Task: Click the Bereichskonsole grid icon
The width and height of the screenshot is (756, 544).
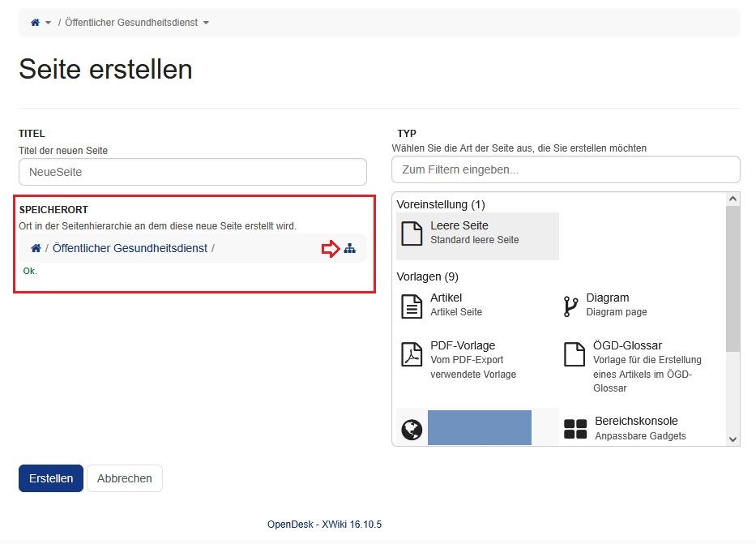Action: click(574, 430)
